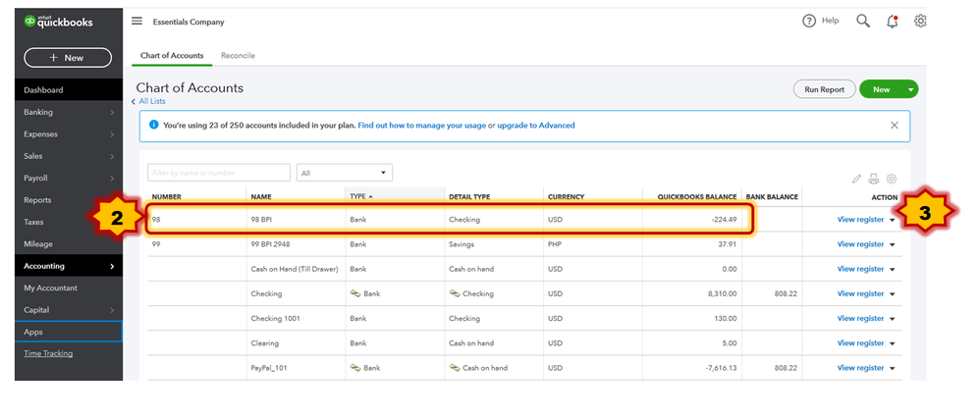Open Time Tracking link in sidebar
This screenshot has height=417, width=980.
point(48,353)
